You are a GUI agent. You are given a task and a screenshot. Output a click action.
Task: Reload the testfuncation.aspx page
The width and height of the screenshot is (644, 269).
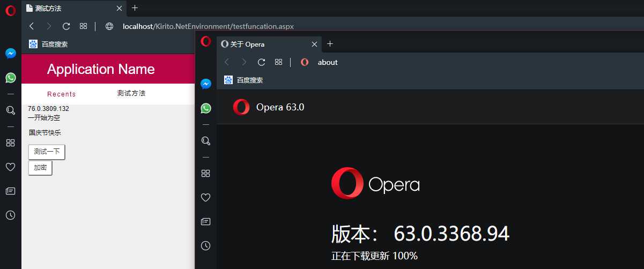[66, 26]
